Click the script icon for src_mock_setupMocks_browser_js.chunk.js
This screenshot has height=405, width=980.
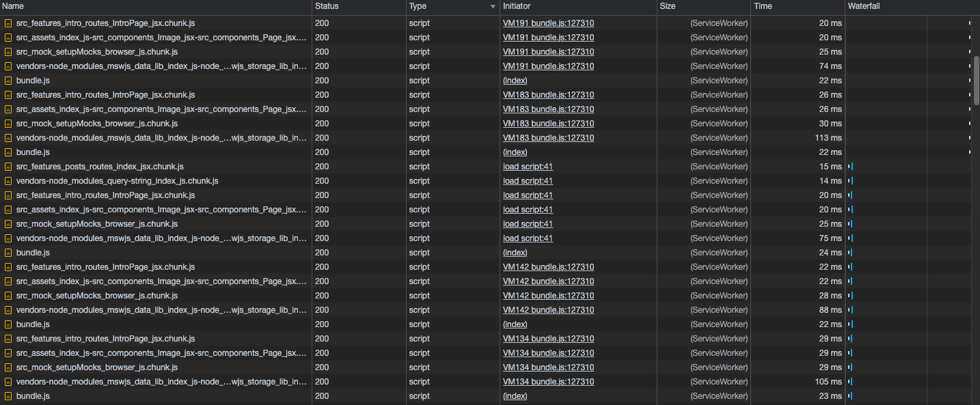[x=9, y=51]
